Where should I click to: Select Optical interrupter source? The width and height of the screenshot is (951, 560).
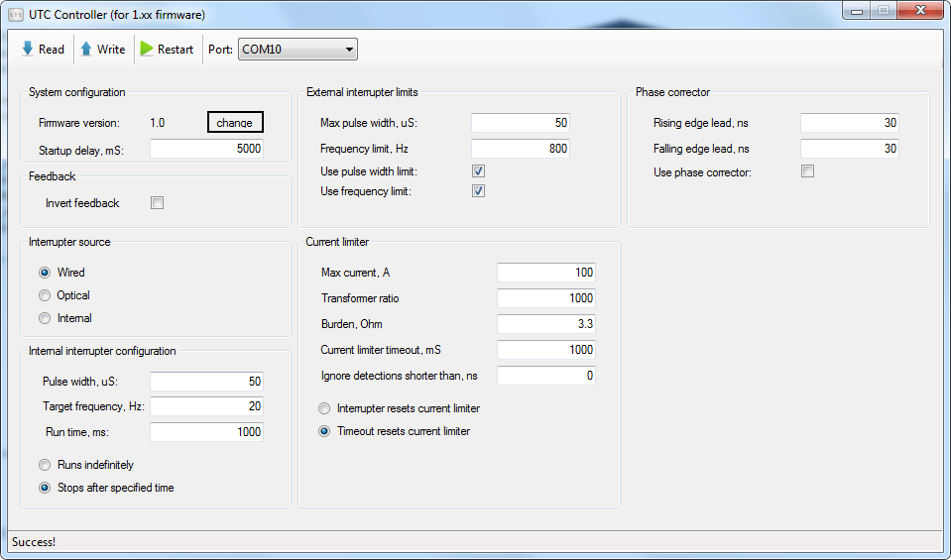(x=45, y=295)
